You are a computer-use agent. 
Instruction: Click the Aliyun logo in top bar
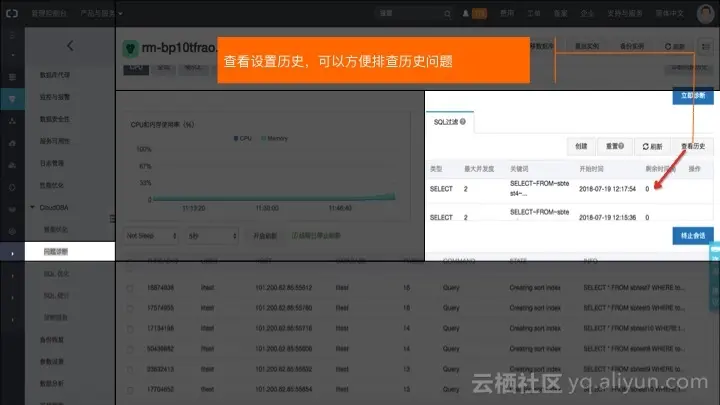[12, 13]
